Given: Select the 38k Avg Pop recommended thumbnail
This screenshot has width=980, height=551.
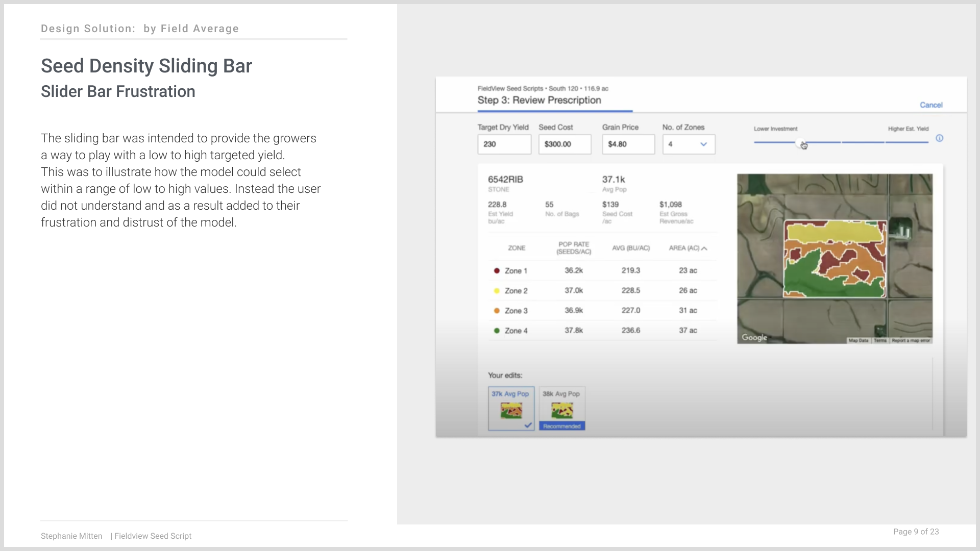Looking at the screenshot, I should click(x=562, y=408).
